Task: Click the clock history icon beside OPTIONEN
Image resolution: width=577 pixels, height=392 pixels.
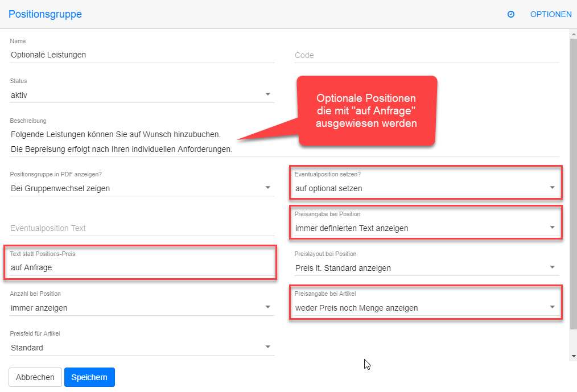Action: tap(511, 14)
